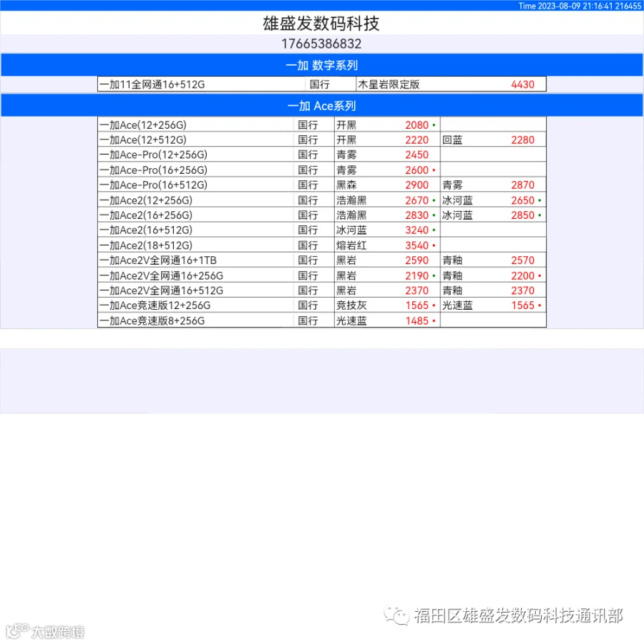Click the price "2650"

(522, 200)
